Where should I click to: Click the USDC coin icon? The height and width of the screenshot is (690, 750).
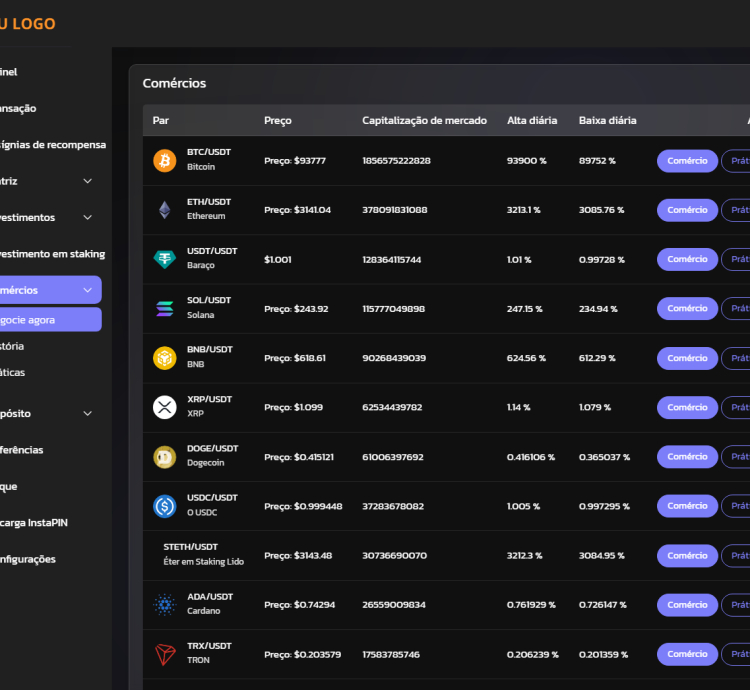click(x=165, y=506)
